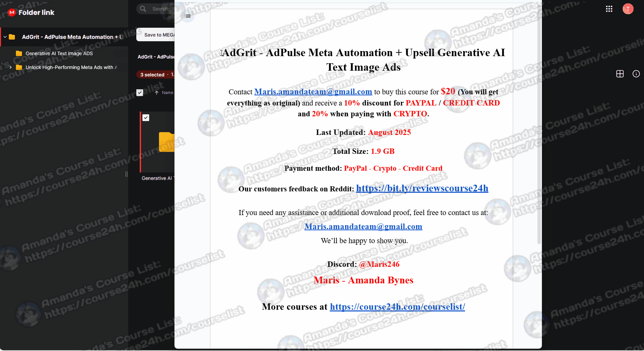This screenshot has width=644, height=351.
Task: Select Generative AI Text Image ADS folder in the tree
Action: pyautogui.click(x=59, y=53)
